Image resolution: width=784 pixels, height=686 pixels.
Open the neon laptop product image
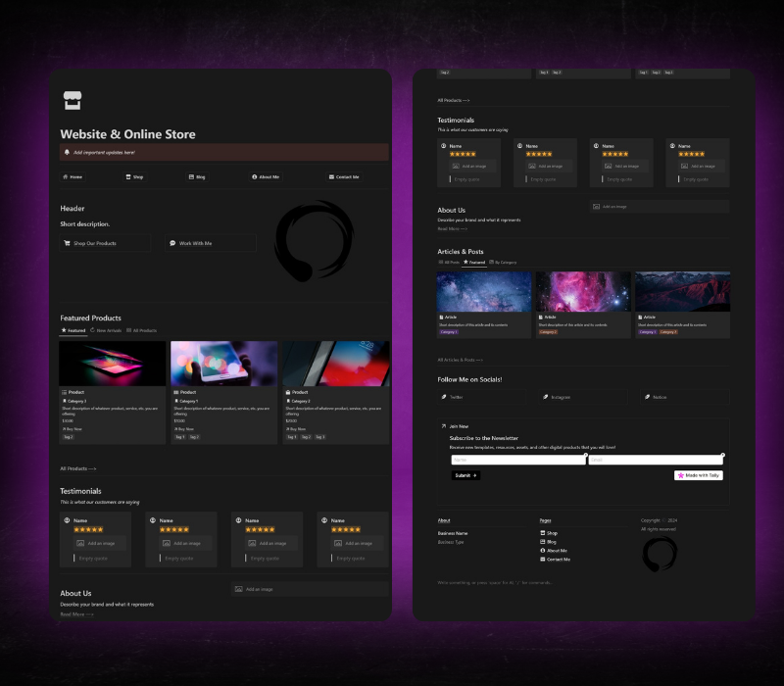(x=113, y=364)
